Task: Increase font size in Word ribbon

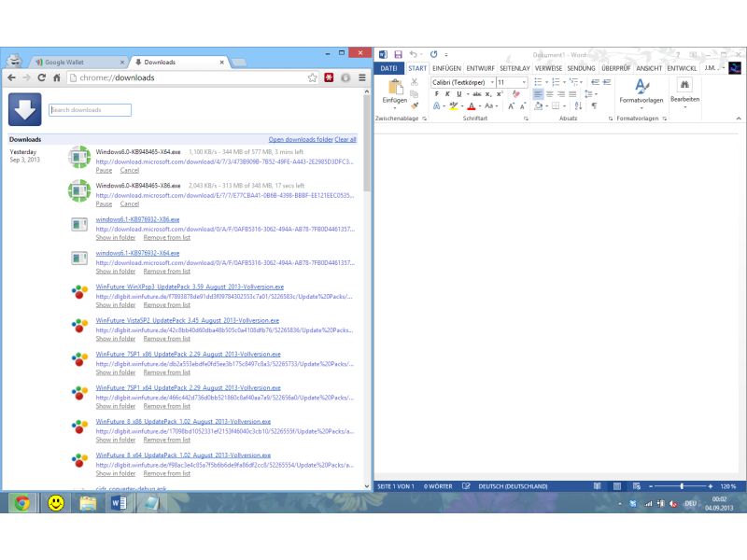Action: pos(511,106)
